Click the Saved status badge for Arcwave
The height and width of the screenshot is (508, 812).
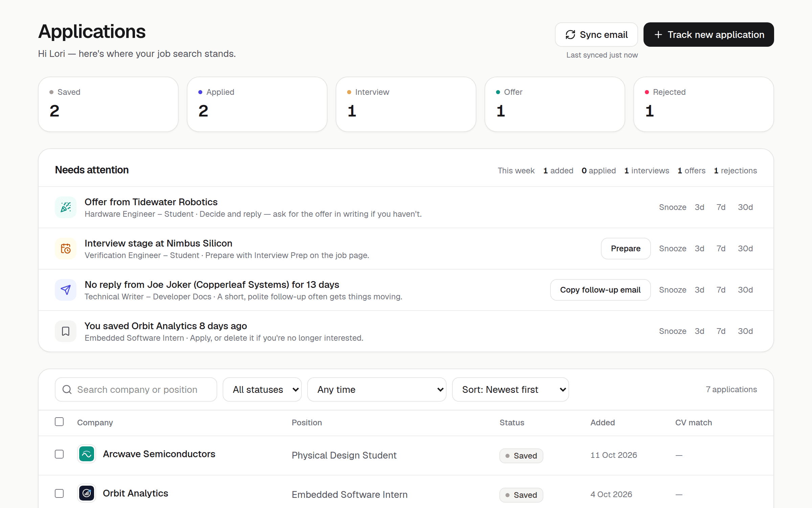tap(521, 456)
